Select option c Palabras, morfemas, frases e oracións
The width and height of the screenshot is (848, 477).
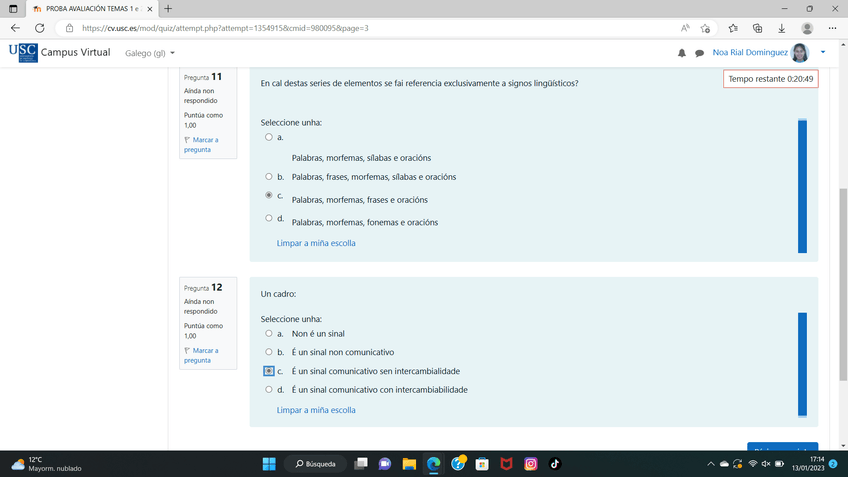(269, 195)
